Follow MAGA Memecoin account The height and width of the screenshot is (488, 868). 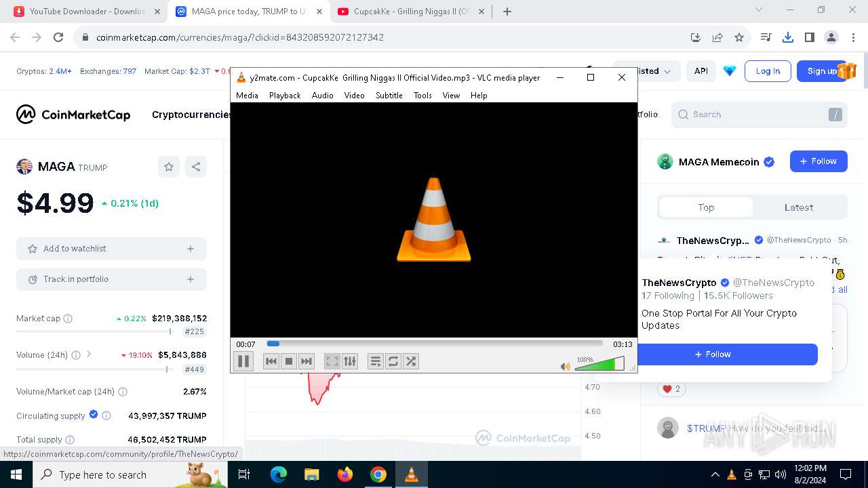(x=818, y=161)
